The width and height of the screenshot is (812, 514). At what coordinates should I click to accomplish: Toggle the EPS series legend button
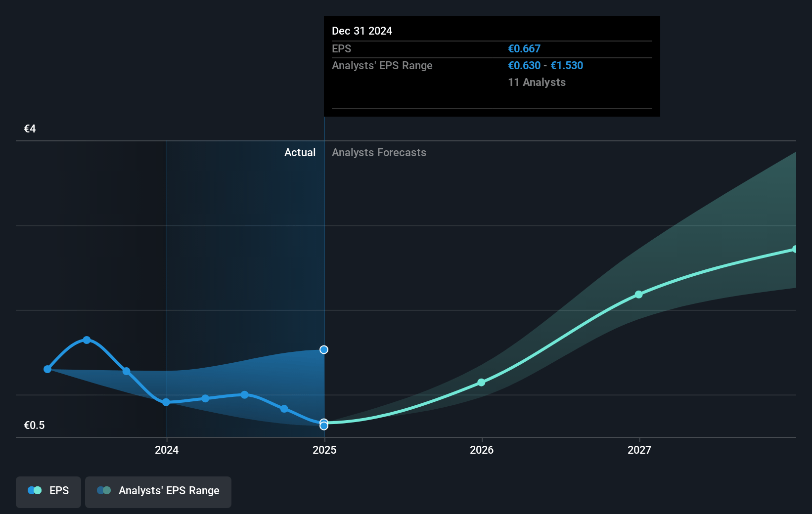(48, 491)
